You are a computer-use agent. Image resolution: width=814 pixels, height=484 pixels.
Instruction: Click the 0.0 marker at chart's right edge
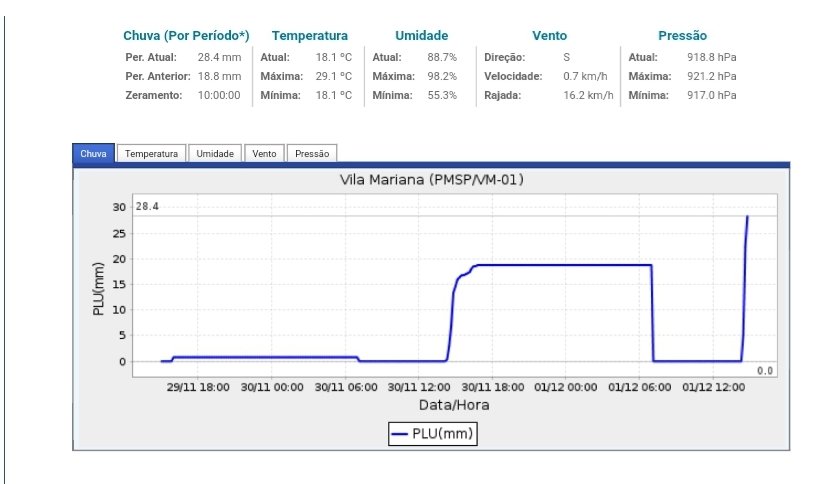coord(765,371)
